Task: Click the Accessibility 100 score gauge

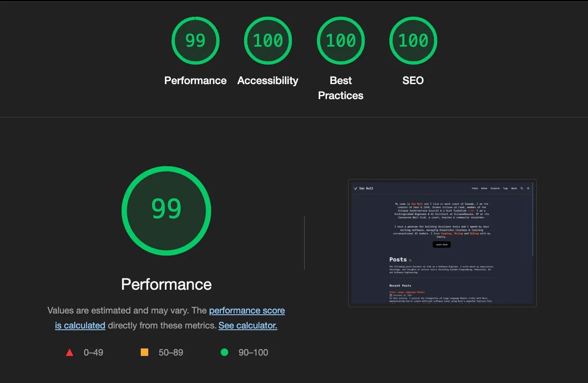Action: click(x=268, y=40)
